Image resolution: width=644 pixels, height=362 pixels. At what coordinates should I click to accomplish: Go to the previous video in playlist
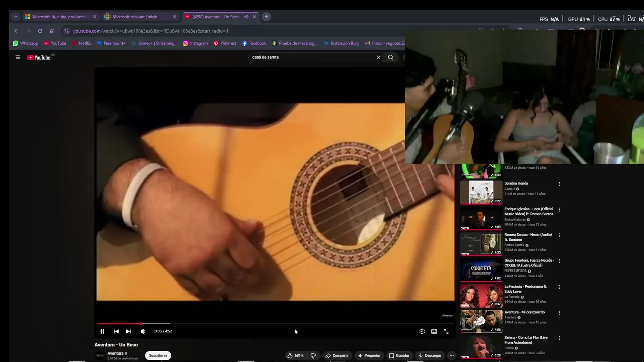tap(116, 331)
